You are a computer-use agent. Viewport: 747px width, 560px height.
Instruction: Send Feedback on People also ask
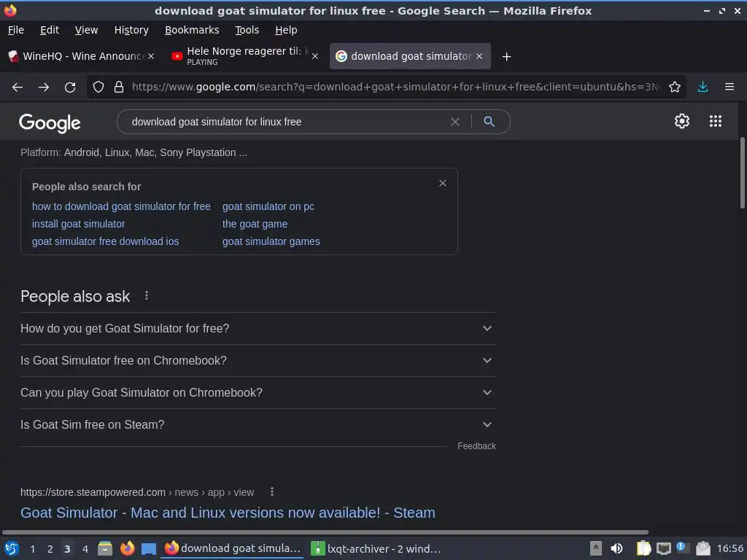pos(476,446)
